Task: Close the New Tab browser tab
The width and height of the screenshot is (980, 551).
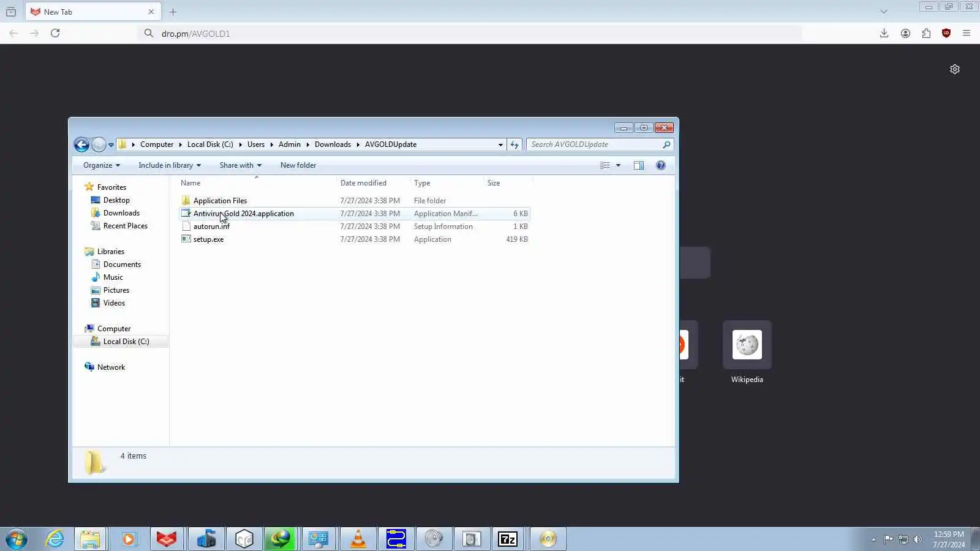Action: (151, 12)
